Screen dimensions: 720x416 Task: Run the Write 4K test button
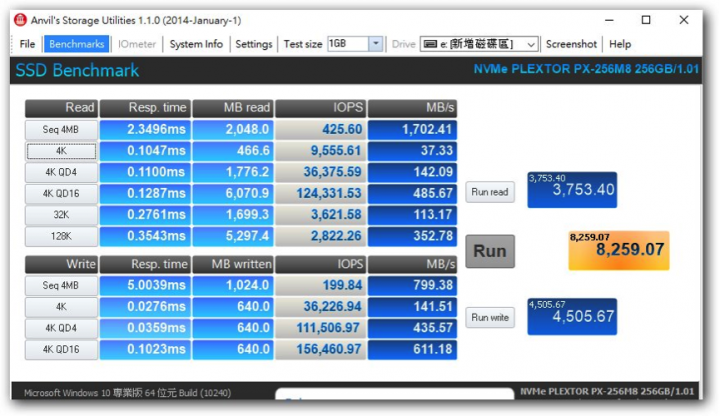click(61, 307)
